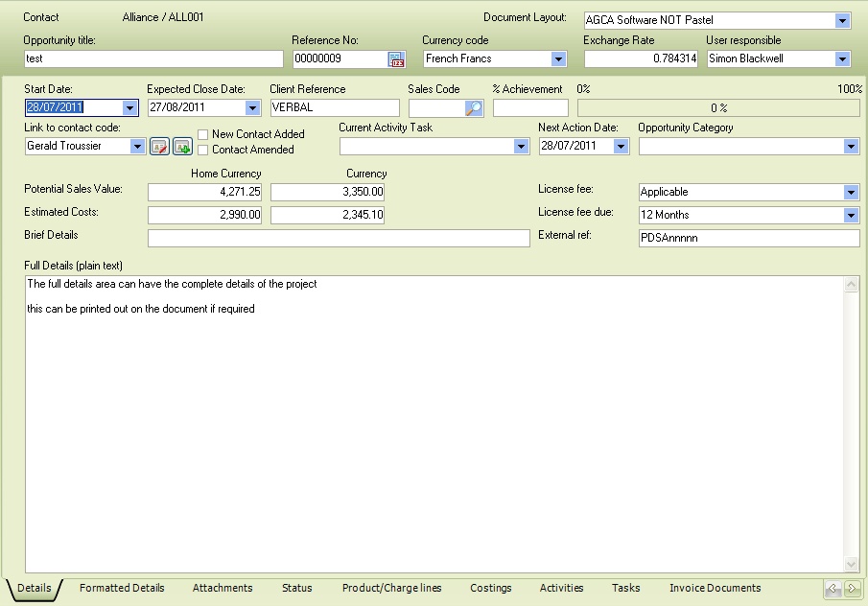The image size is (868, 606).
Task: Expand the Document Layout dropdown
Action: point(842,20)
